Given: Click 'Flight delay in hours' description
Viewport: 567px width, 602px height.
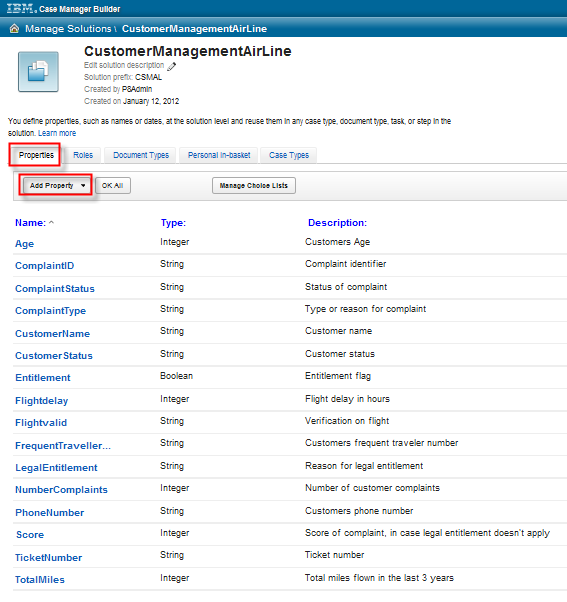Looking at the screenshot, I should [347, 399].
